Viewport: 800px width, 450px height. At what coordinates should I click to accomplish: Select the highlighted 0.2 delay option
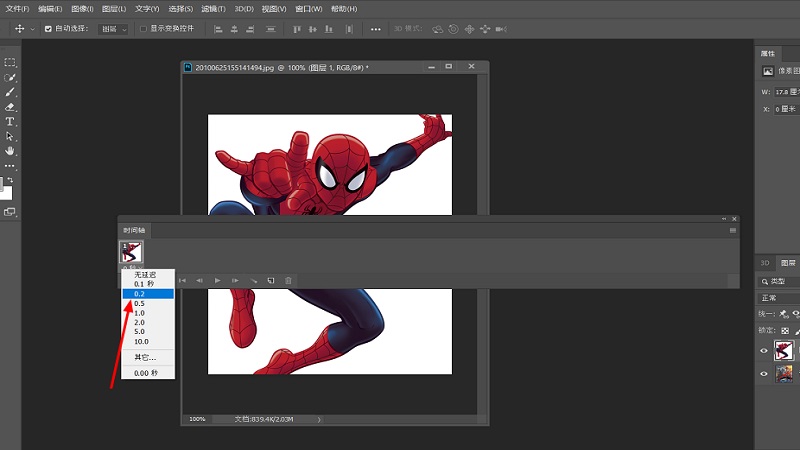148,294
